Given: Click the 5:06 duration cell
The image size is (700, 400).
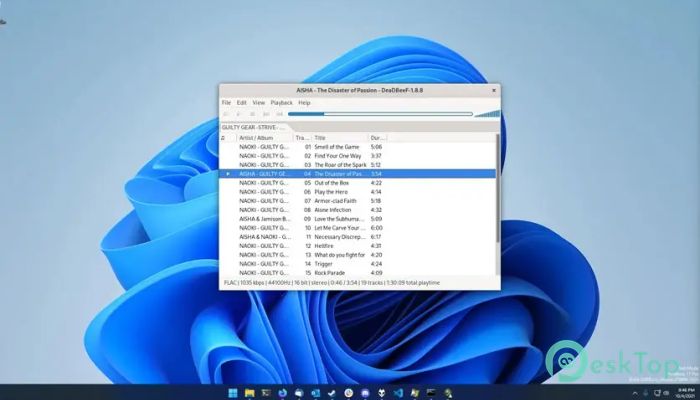Looking at the screenshot, I should pos(376,147).
